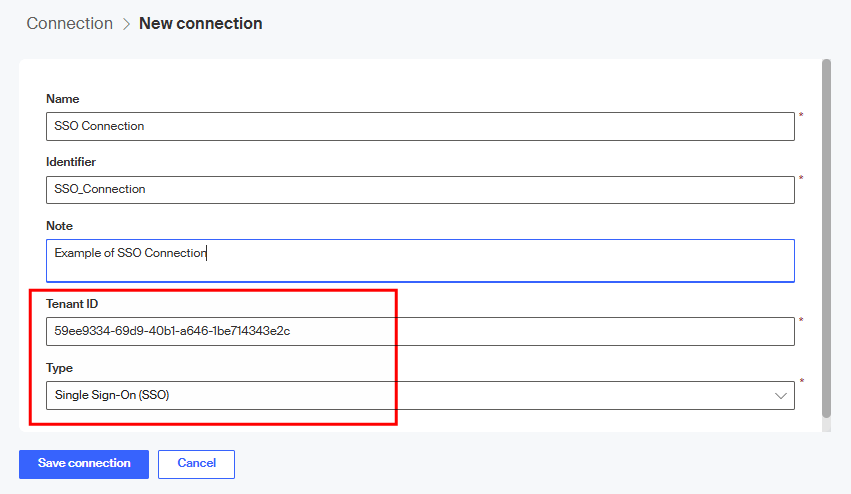Click the chevron arrow in the Type dropdown
This screenshot has width=851, height=494.
tap(781, 396)
